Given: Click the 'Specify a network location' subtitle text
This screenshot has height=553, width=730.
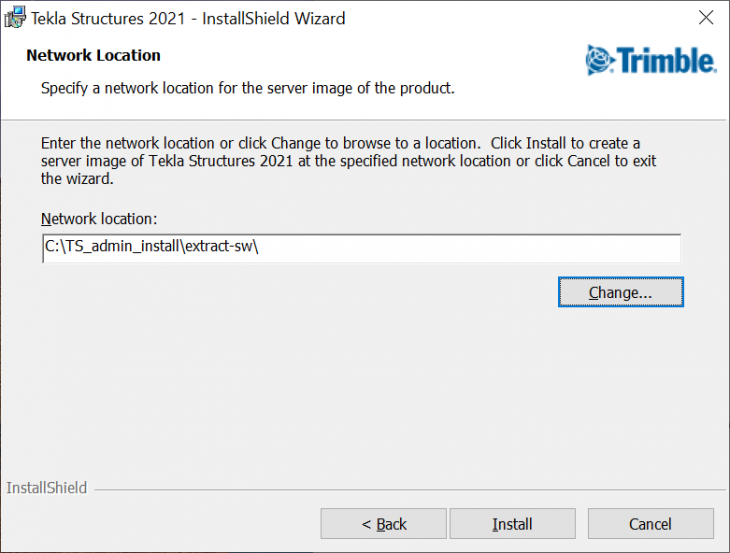Looking at the screenshot, I should pos(248,88).
